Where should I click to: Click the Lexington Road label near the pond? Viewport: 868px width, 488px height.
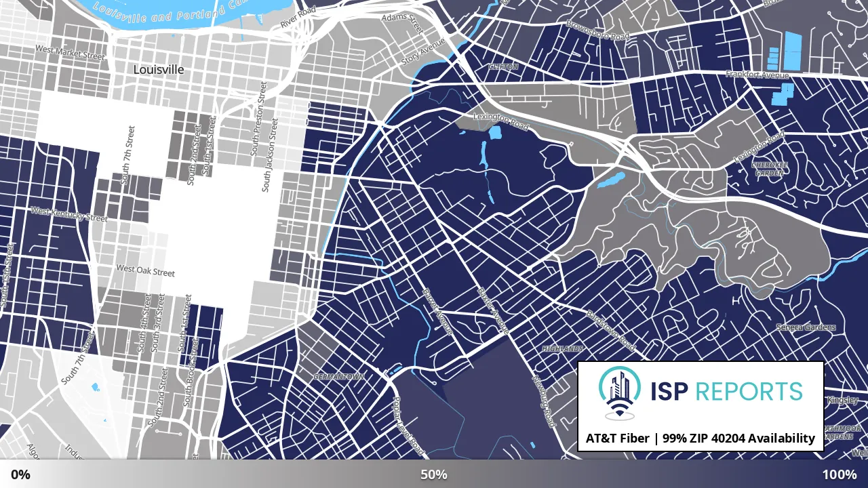pyautogui.click(x=501, y=121)
